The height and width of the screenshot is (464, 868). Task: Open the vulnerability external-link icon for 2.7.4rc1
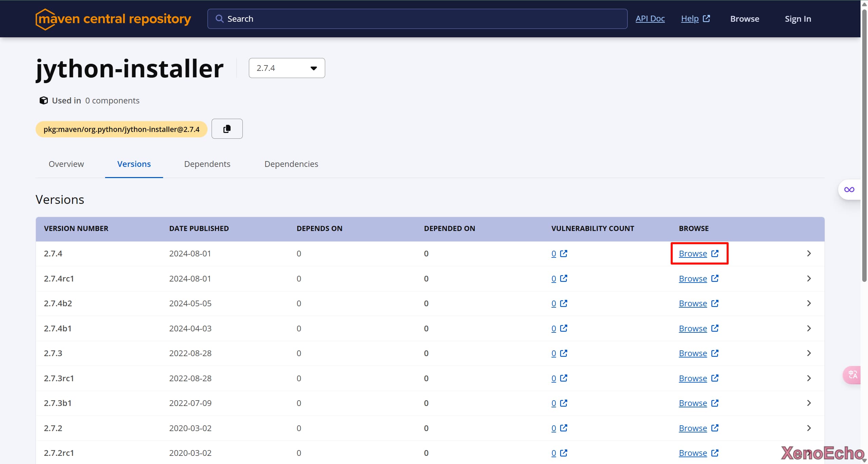tap(564, 278)
